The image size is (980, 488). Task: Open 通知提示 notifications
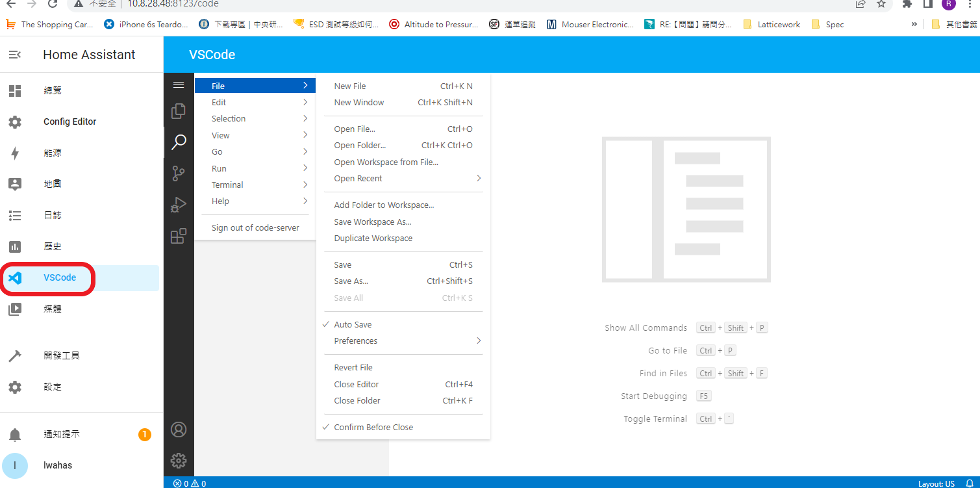pyautogui.click(x=81, y=434)
